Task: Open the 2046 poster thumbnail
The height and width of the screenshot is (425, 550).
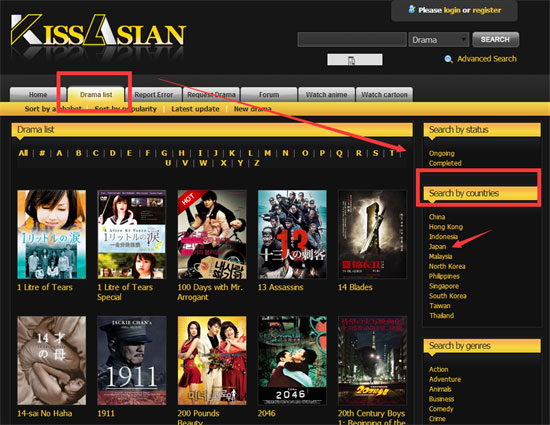Action: point(292,360)
